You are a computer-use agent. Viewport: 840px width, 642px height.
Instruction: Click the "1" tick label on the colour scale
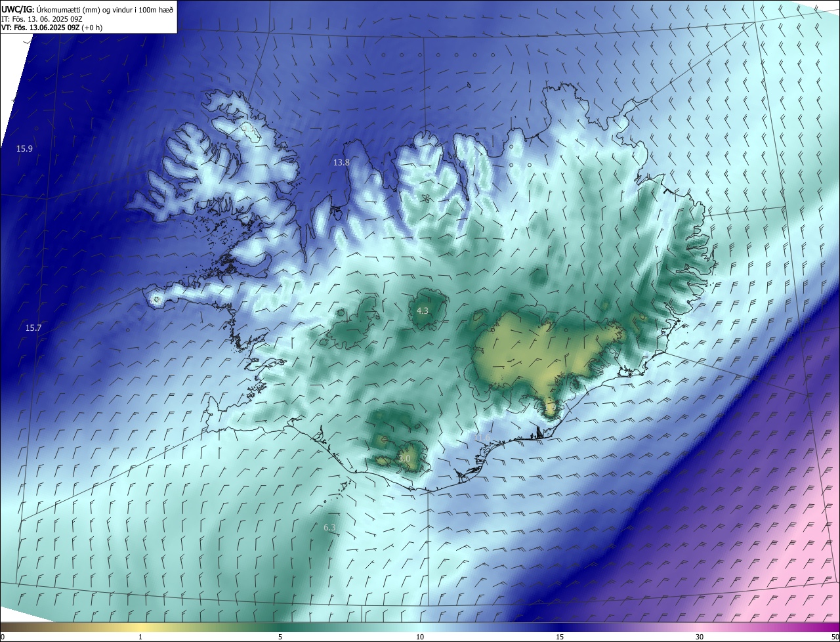click(x=140, y=637)
